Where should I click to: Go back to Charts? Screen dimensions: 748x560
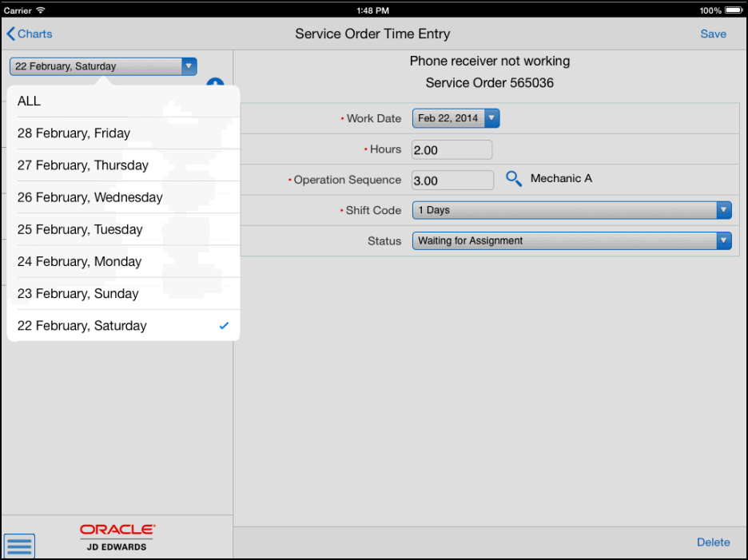(29, 34)
